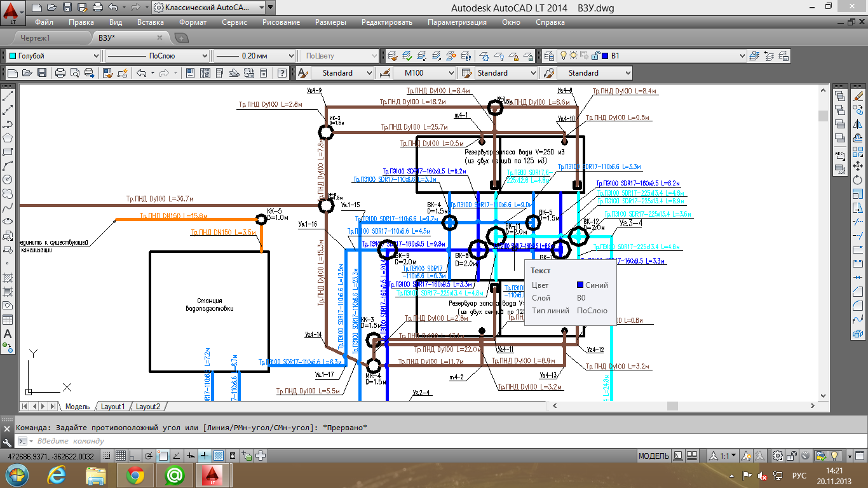Click Save in the quick access toolbar

[67, 8]
